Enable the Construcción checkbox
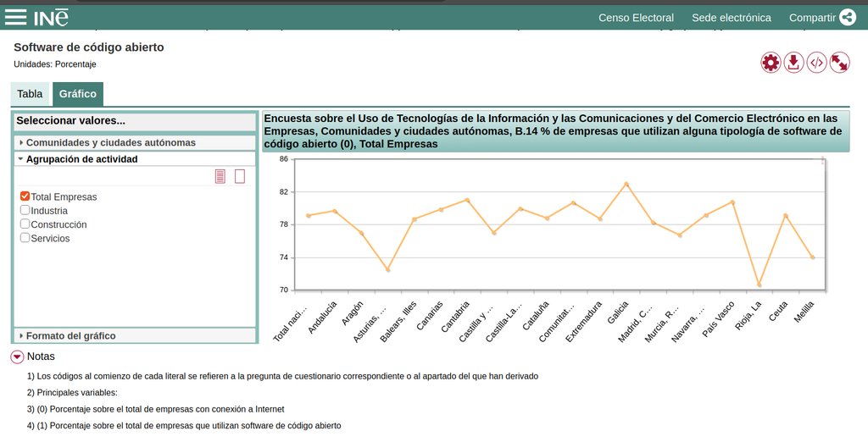This screenshot has height=442, width=868. pyautogui.click(x=25, y=224)
